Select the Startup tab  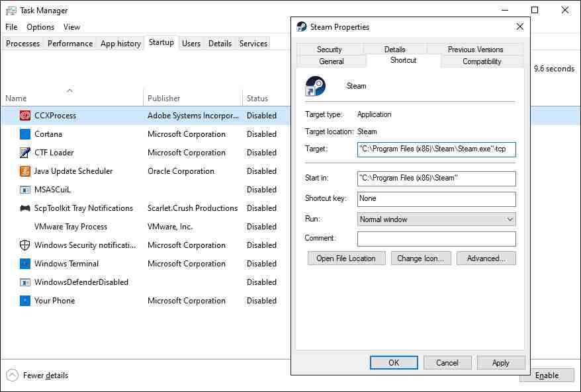point(161,42)
